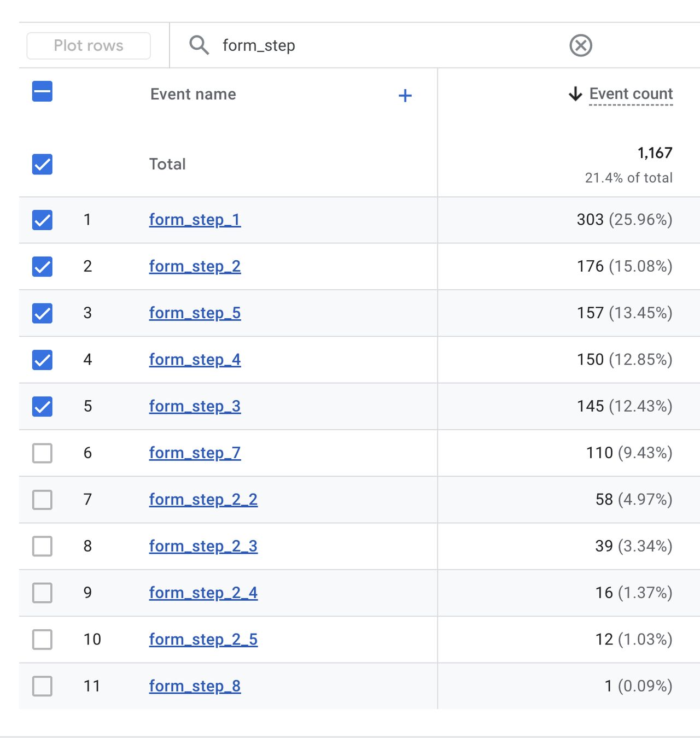Enable the form_step_8 row checkbox
Image resolution: width=700 pixels, height=738 pixels.
[42, 686]
